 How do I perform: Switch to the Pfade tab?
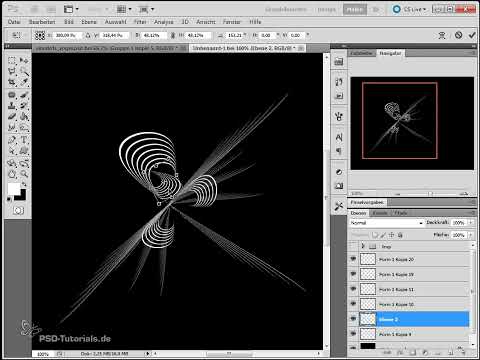tap(400, 213)
